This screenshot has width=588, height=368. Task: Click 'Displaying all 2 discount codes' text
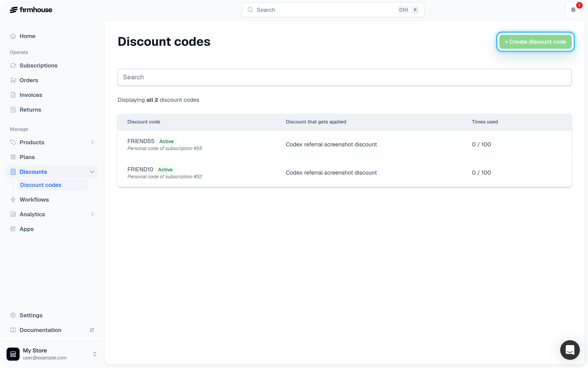pos(158,100)
